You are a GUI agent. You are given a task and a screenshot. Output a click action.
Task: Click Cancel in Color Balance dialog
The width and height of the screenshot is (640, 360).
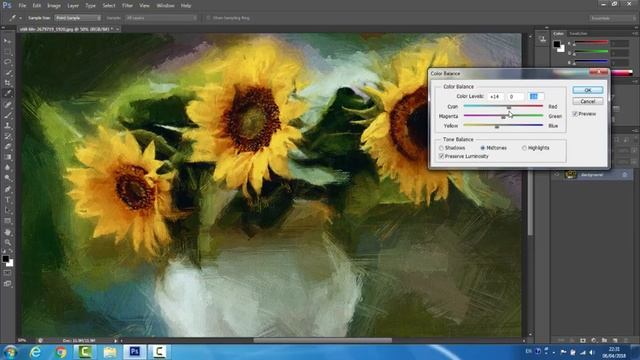[588, 101]
